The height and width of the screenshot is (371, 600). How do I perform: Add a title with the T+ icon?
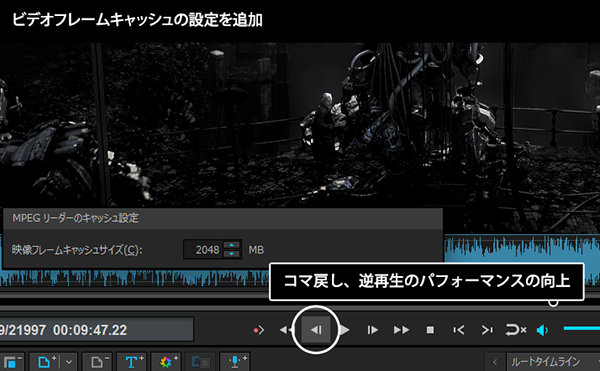tap(131, 361)
